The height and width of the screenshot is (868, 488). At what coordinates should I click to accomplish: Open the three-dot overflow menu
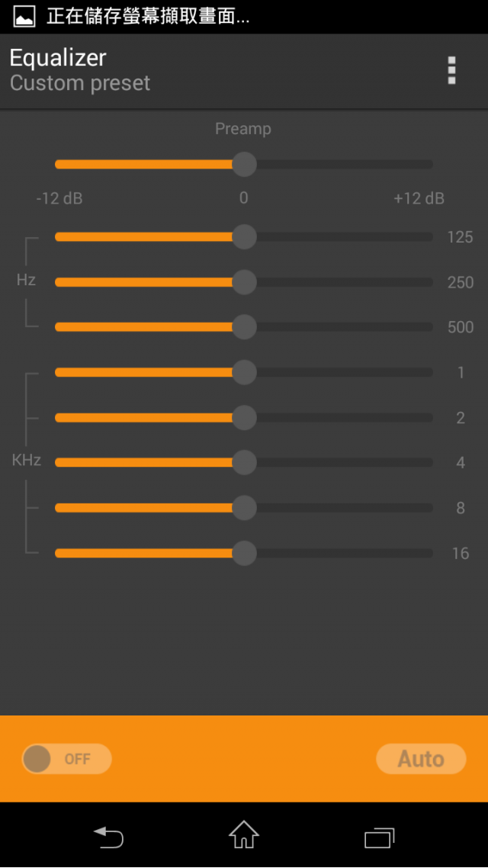(451, 70)
